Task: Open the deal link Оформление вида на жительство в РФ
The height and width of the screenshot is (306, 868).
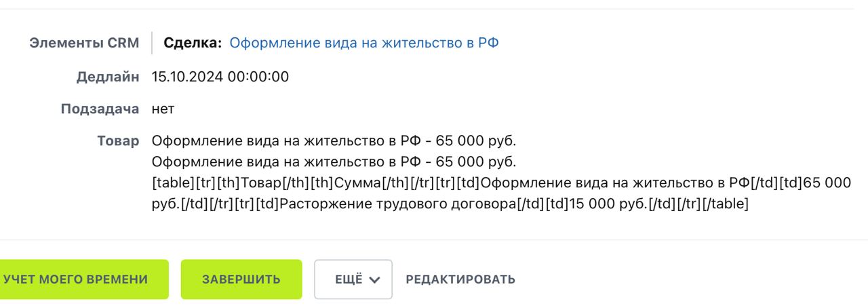Action: (364, 43)
